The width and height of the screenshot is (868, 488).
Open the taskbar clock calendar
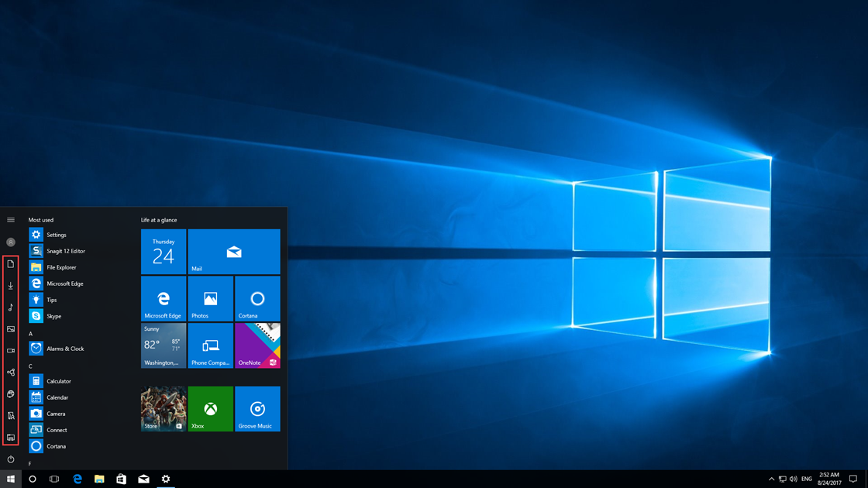(x=828, y=478)
